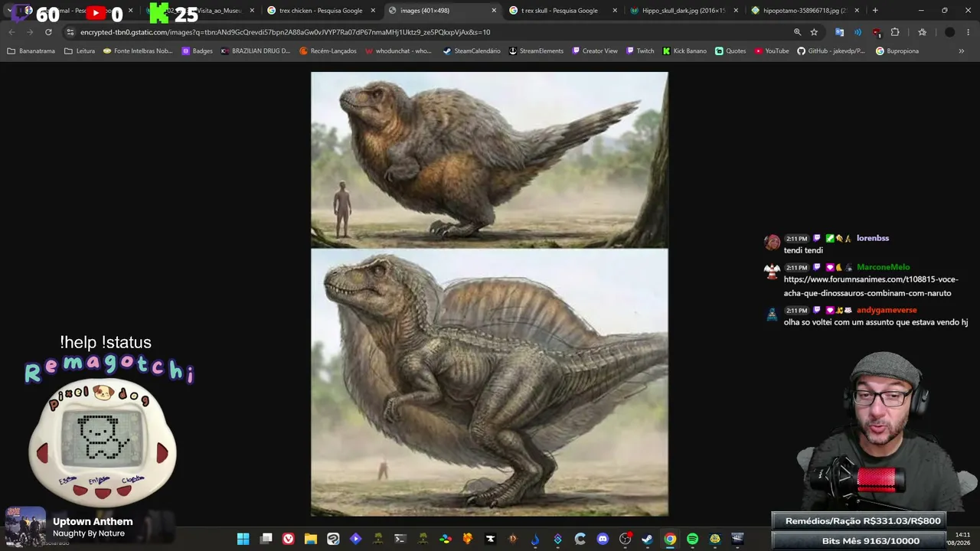This screenshot has height=551, width=980.
Task: Open Task View from the taskbar
Action: point(266,539)
